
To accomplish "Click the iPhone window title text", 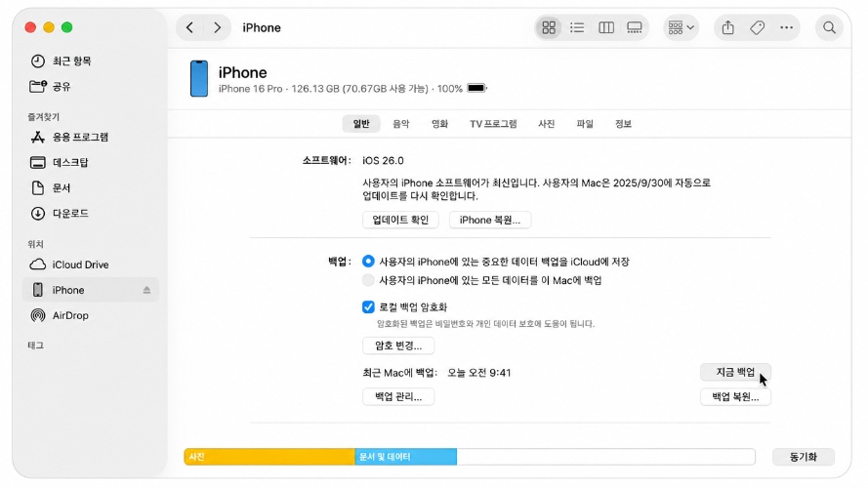I will click(262, 27).
